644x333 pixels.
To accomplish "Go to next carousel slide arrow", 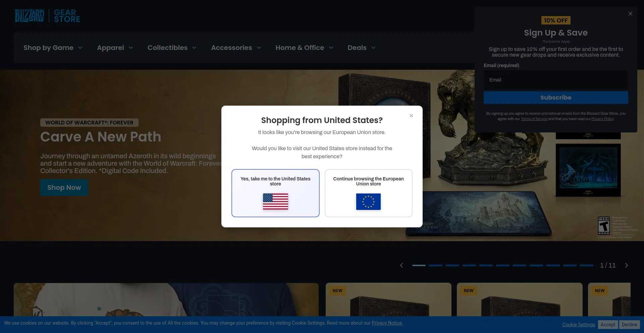I will [x=626, y=265].
